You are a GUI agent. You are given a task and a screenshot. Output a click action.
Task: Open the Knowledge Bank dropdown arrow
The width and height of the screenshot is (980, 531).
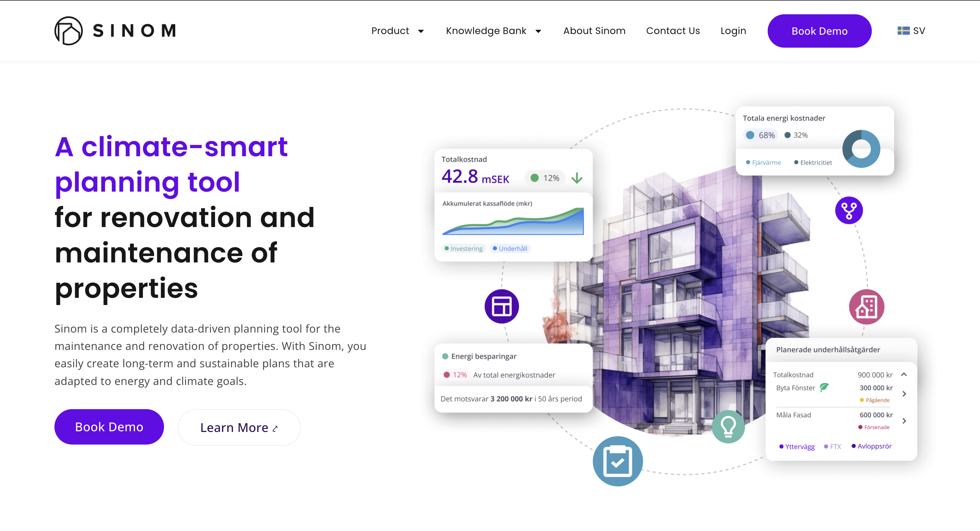[x=538, y=31]
